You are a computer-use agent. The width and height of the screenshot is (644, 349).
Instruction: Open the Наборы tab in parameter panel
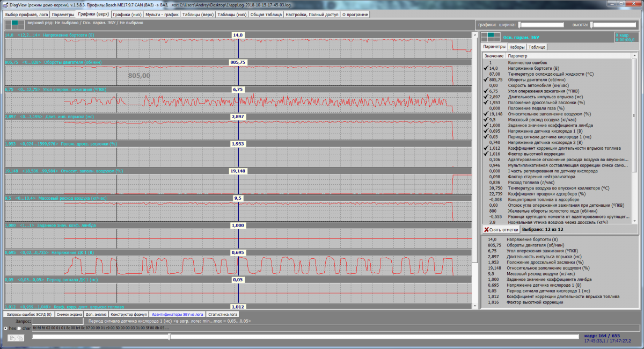click(x=517, y=47)
